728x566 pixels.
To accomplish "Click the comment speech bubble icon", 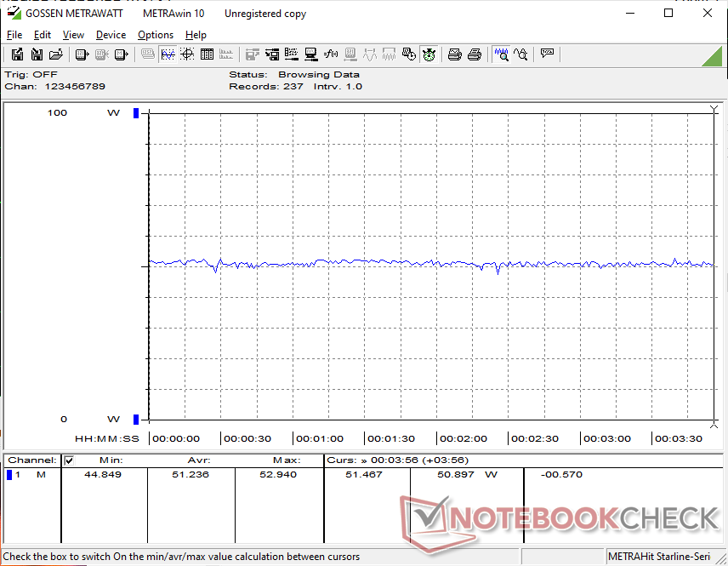I will click(x=548, y=54).
